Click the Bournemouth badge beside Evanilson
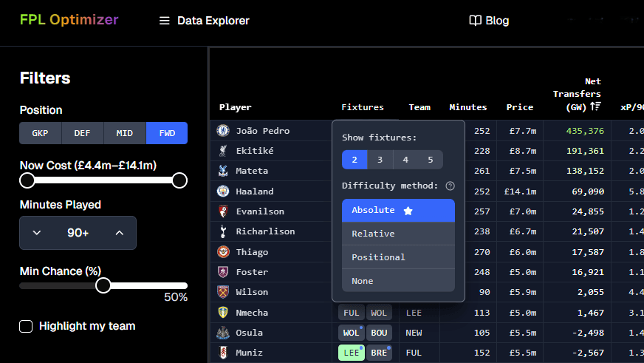Screen dimensions: 644x363 coord(223,211)
